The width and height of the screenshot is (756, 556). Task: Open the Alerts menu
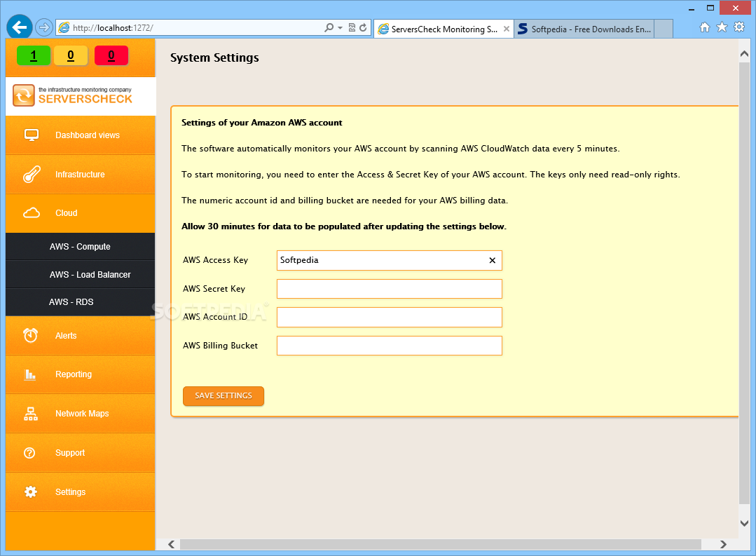pyautogui.click(x=80, y=335)
